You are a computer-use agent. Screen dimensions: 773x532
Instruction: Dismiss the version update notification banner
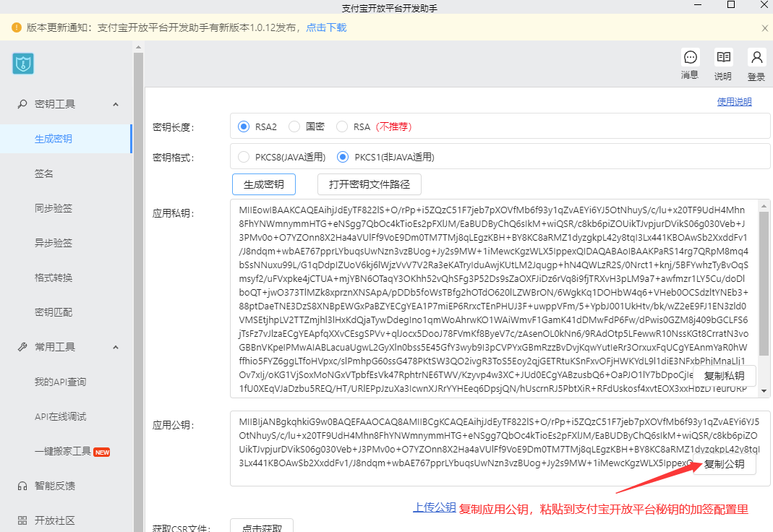765,28
